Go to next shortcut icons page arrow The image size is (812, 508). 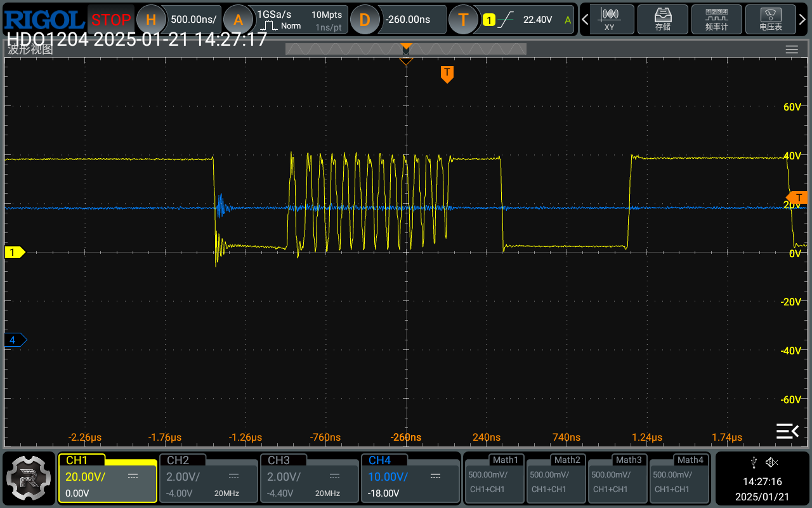(x=804, y=19)
